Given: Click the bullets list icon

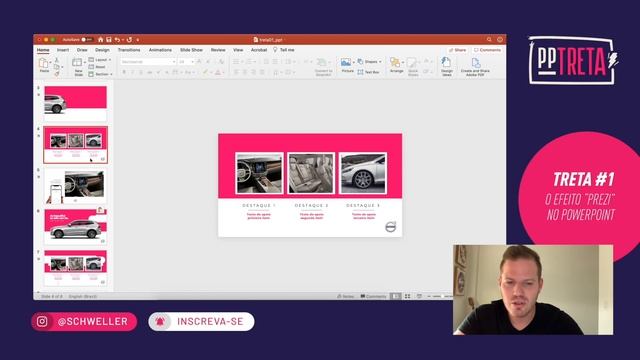Looking at the screenshot, I should pos(236,61).
